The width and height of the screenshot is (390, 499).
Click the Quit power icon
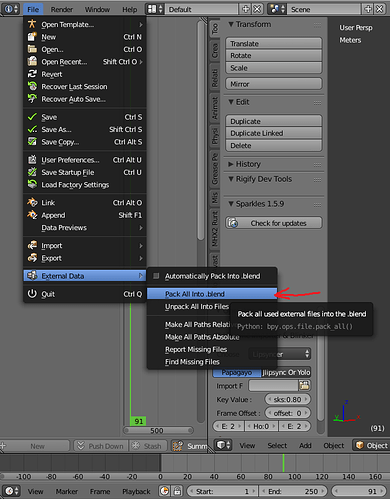coord(32,294)
